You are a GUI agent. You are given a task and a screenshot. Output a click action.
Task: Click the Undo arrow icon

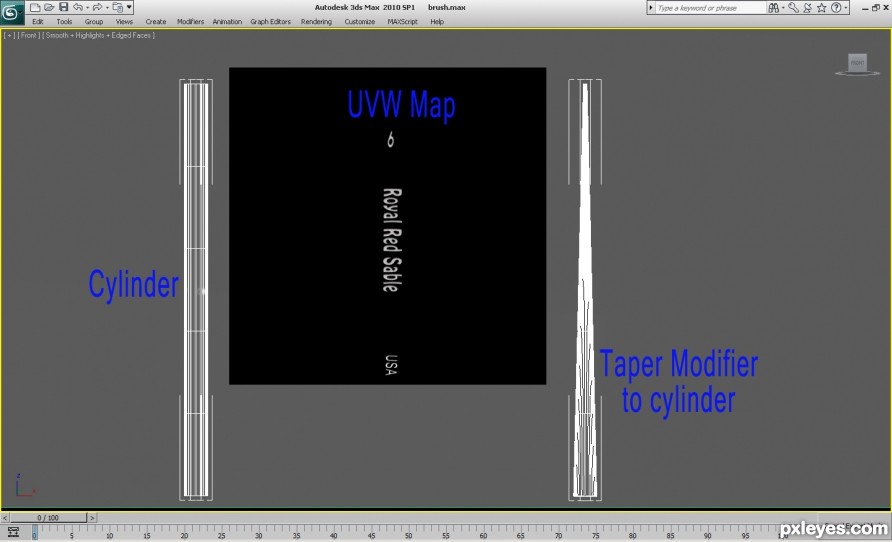pyautogui.click(x=78, y=7)
